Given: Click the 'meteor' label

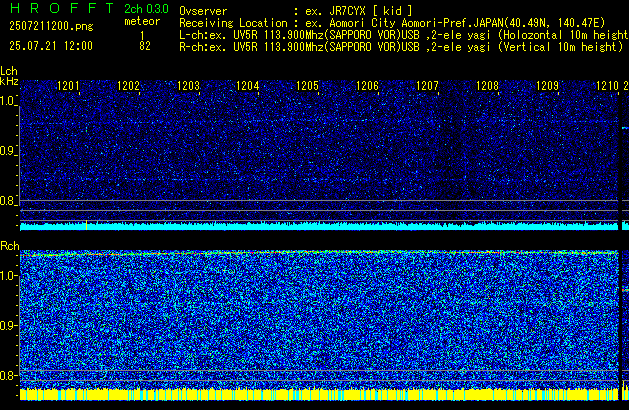Looking at the screenshot, I should [x=142, y=21].
